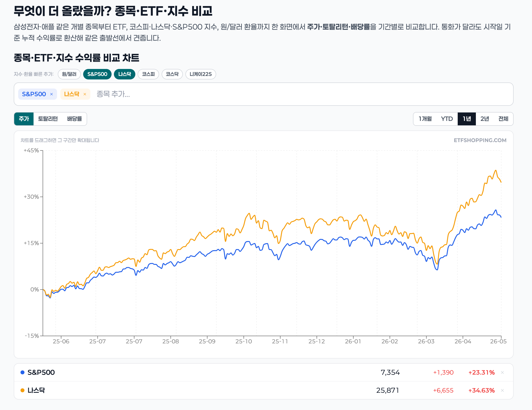The width and height of the screenshot is (532, 410).
Task: Set the period to 2년
Action: point(485,119)
